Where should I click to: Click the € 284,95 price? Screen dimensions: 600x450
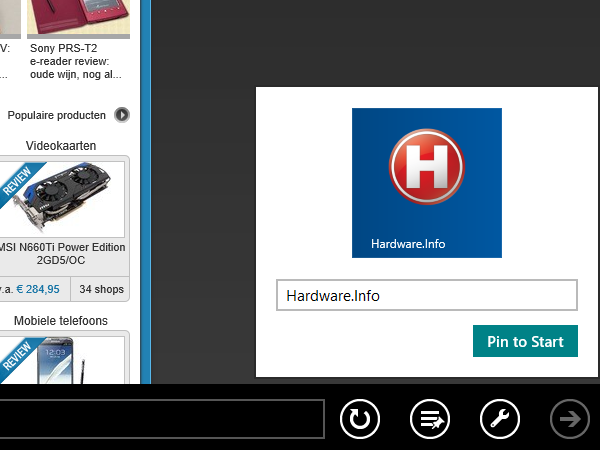[38, 289]
